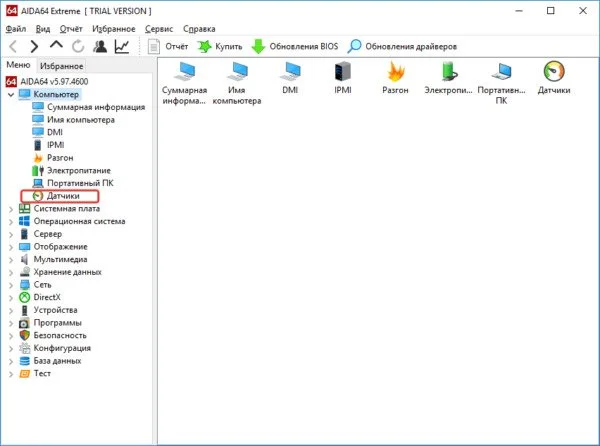Image resolution: width=600 pixels, height=446 pixels.
Task: Expand the Программы node
Action: pos(11,323)
